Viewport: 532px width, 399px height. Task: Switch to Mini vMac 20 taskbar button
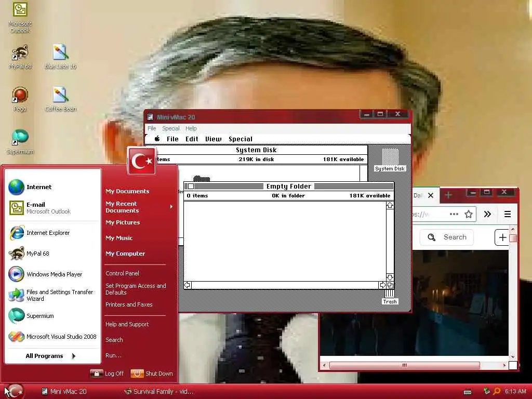(64, 392)
